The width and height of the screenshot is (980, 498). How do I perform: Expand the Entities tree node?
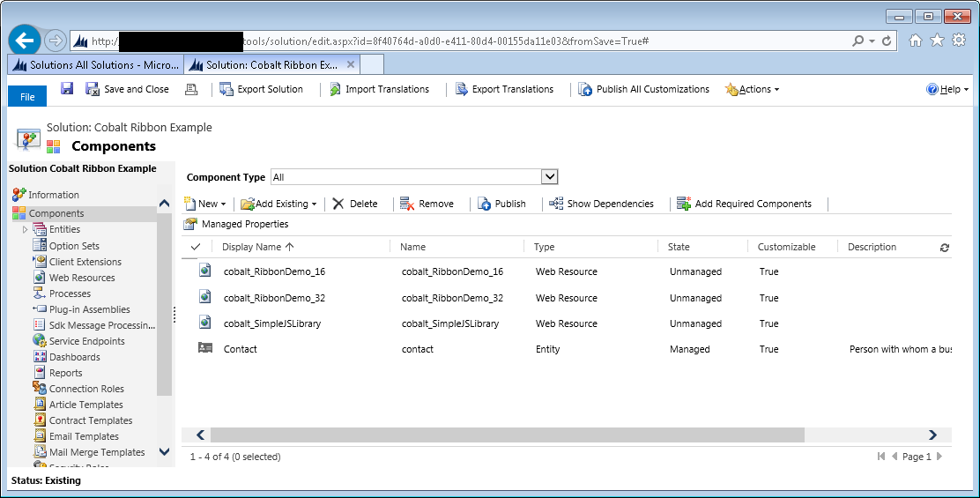[26, 230]
